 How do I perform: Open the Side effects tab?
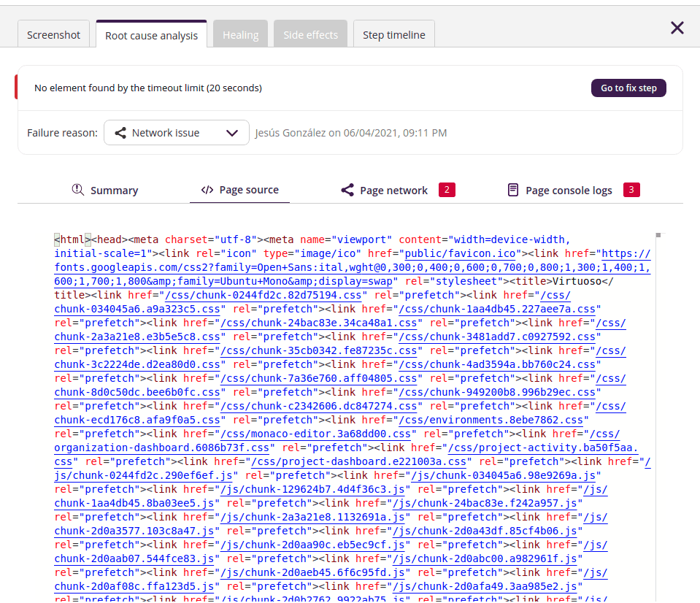(x=309, y=34)
